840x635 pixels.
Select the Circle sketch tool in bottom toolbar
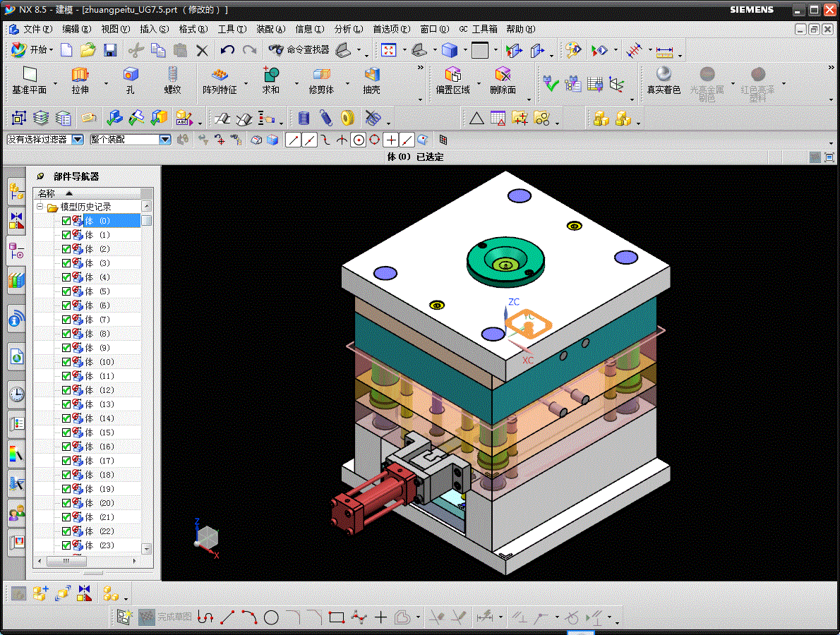pos(271,617)
